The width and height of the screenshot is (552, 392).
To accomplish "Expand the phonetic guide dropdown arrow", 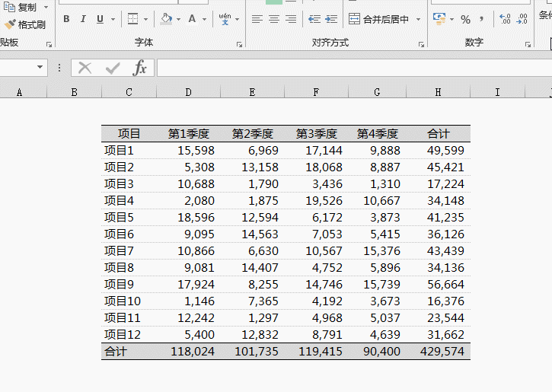I will pos(238,19).
